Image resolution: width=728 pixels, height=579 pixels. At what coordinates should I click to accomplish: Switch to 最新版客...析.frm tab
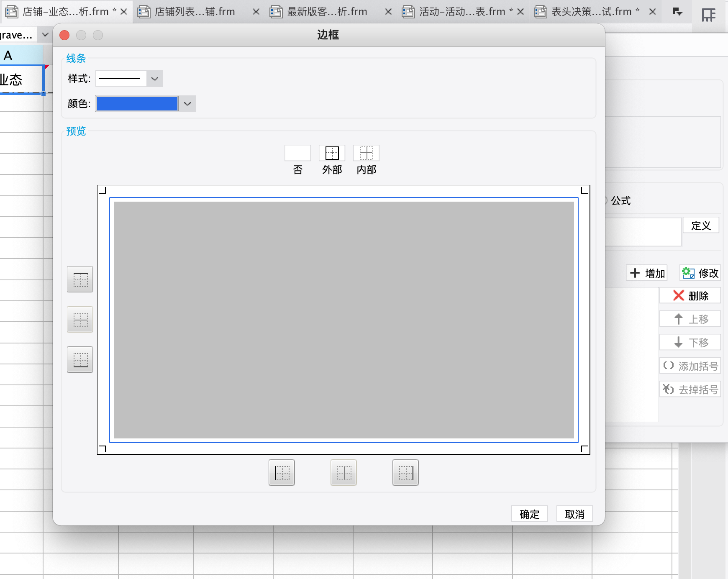coord(327,12)
